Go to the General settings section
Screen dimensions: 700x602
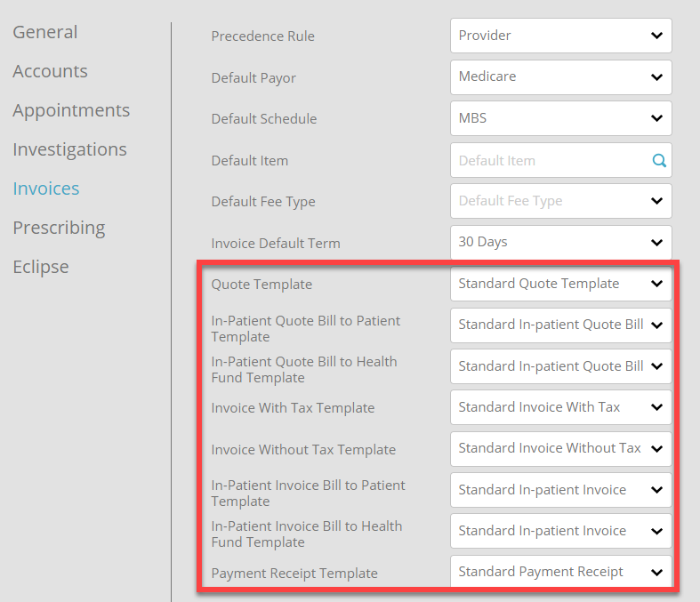click(x=45, y=32)
